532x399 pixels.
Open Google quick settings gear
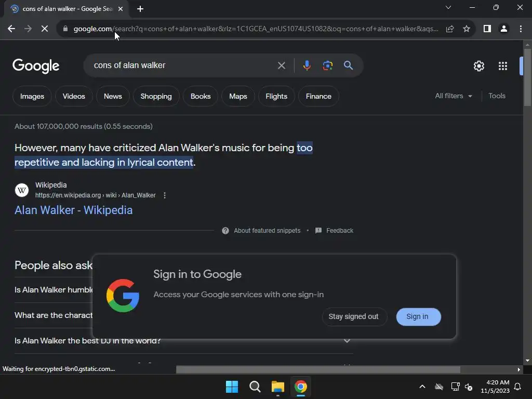pos(478,66)
